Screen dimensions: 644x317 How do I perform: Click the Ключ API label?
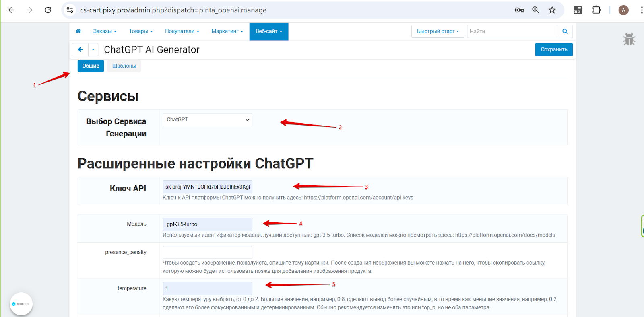(128, 188)
